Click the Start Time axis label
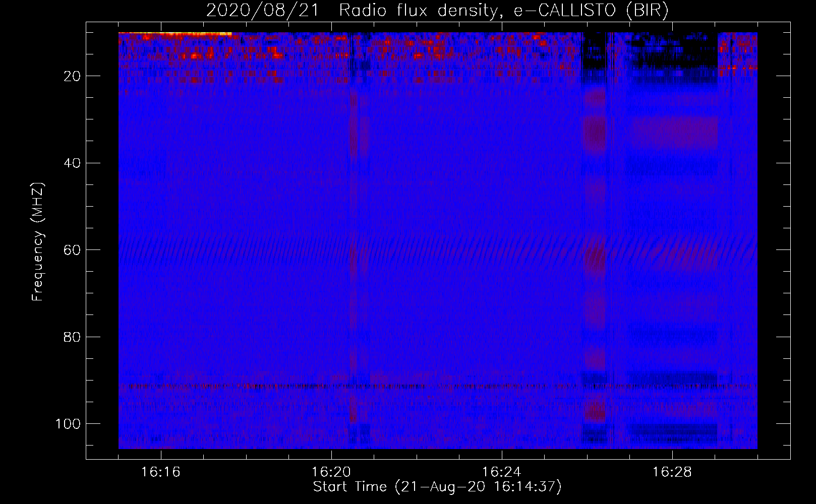The image size is (816, 504). click(437, 487)
